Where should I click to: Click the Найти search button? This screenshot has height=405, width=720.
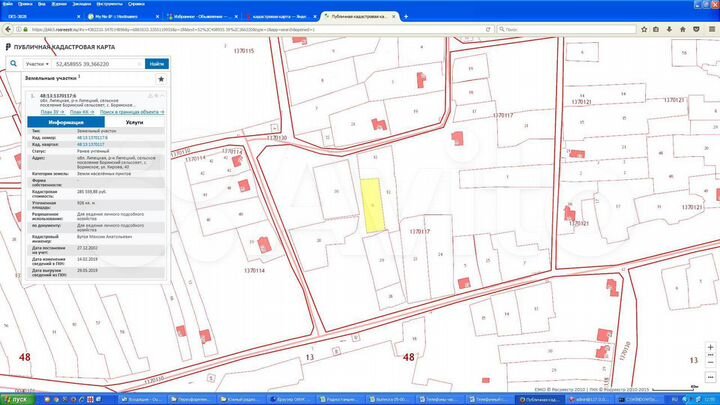156,62
